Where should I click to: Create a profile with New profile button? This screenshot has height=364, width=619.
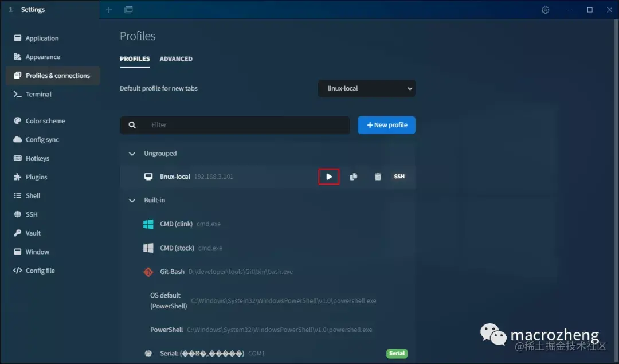coord(386,125)
